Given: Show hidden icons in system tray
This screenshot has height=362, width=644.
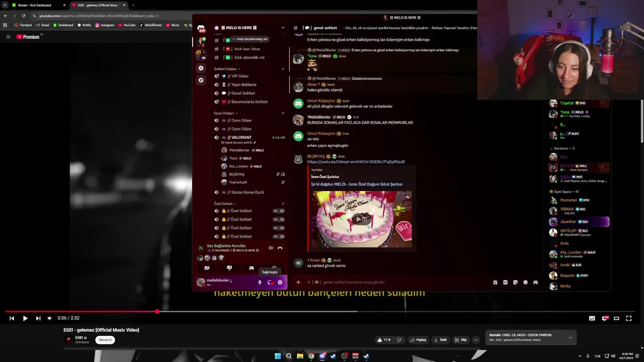Looking at the screenshot, I should (x=580, y=356).
